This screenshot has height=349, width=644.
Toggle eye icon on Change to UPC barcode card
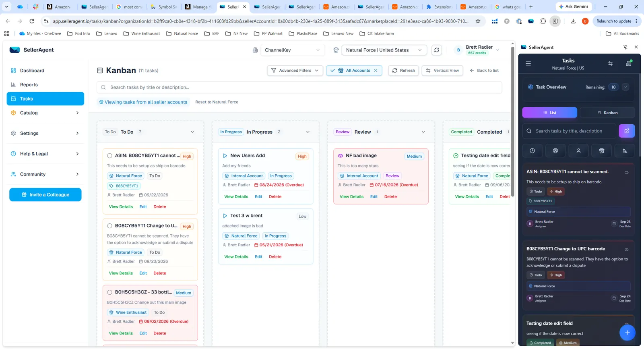pos(626,250)
